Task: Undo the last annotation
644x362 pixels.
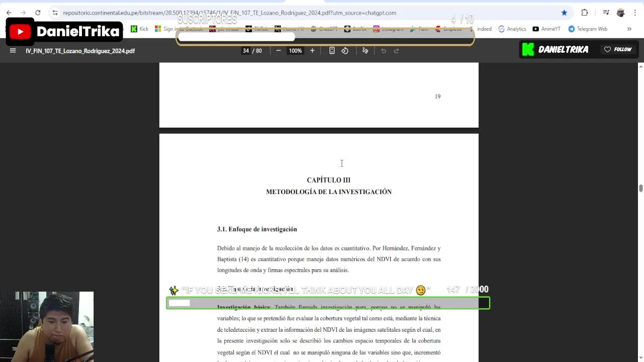Action: 383,51
